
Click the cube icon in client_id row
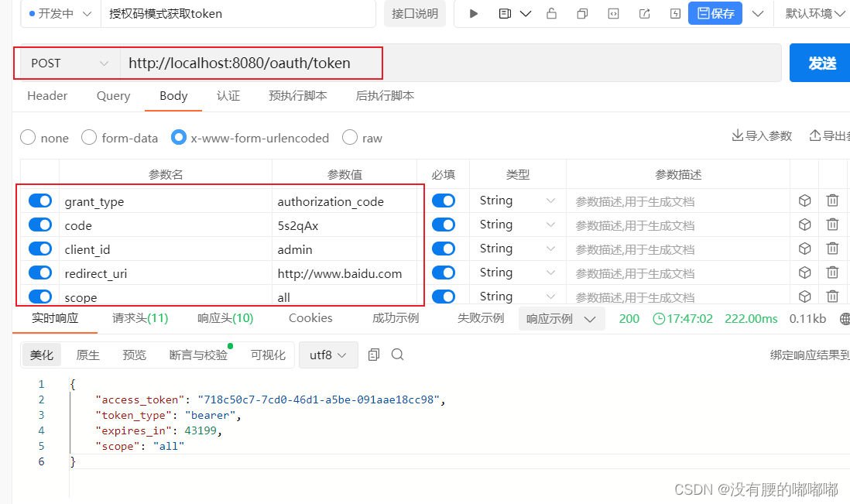click(x=804, y=249)
